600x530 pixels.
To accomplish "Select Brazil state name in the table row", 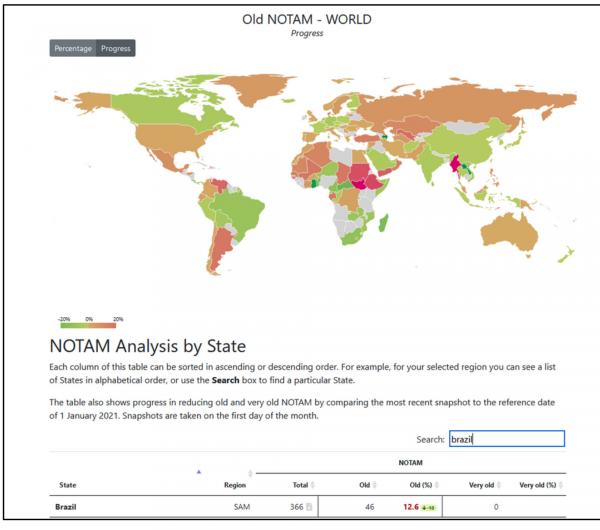I will coord(65,507).
